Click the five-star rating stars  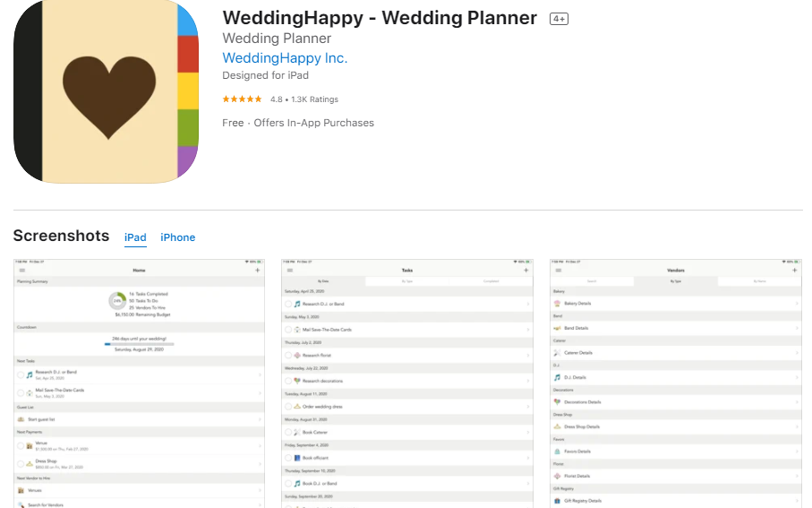click(242, 99)
